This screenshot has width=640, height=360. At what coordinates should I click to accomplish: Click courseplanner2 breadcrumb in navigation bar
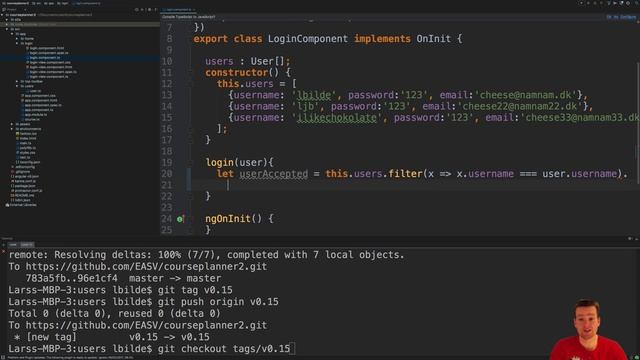pyautogui.click(x=16, y=3)
